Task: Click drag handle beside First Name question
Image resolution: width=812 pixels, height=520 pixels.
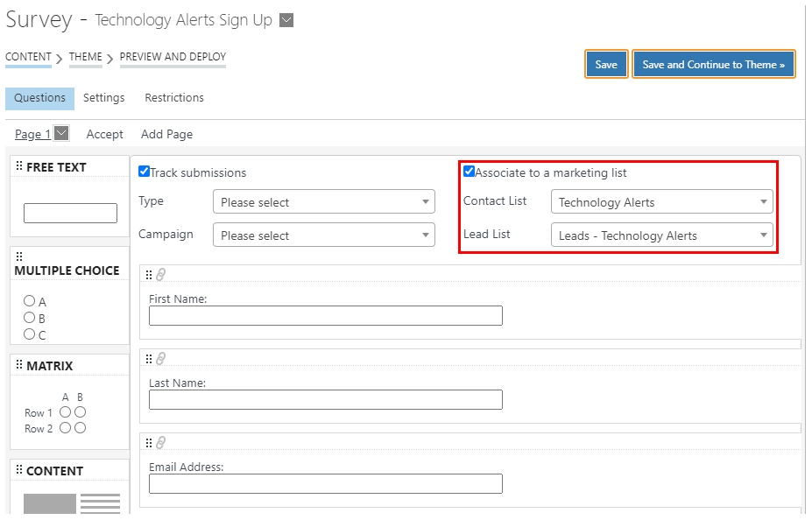Action: [x=149, y=275]
